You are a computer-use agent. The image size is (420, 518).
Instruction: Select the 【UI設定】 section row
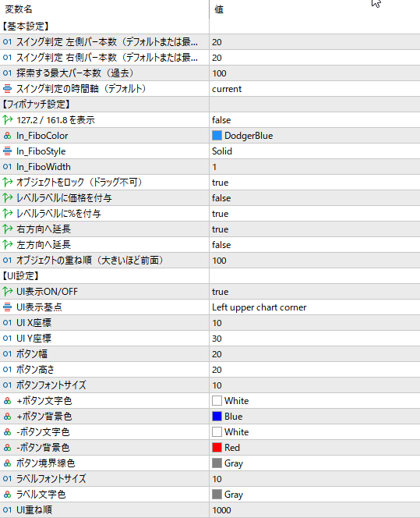pos(210,276)
